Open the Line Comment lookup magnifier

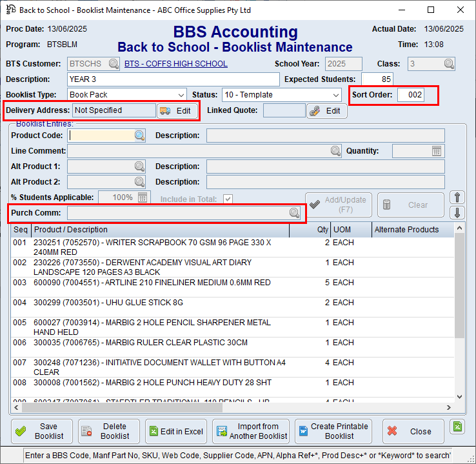(336, 151)
